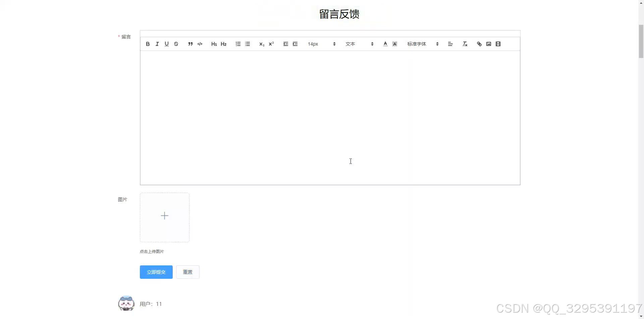This screenshot has width=644, height=319.
Task: Toggle underline formatting
Action: point(166,44)
